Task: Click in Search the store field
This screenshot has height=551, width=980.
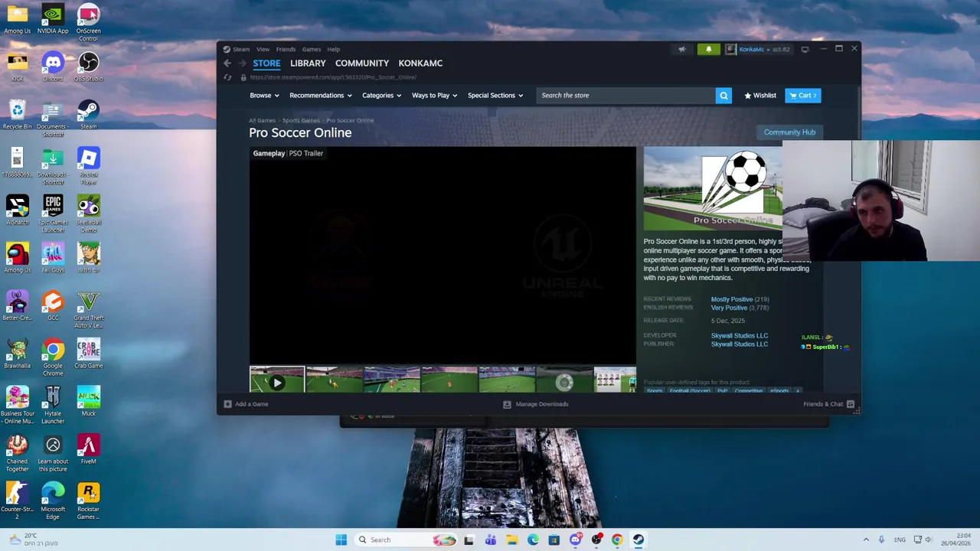Action: tap(626, 96)
